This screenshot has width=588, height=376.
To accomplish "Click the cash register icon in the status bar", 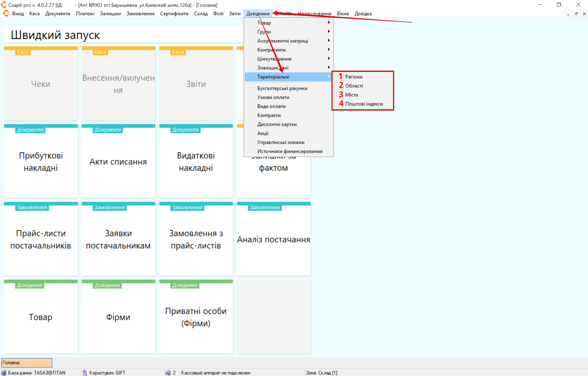I will 168,373.
